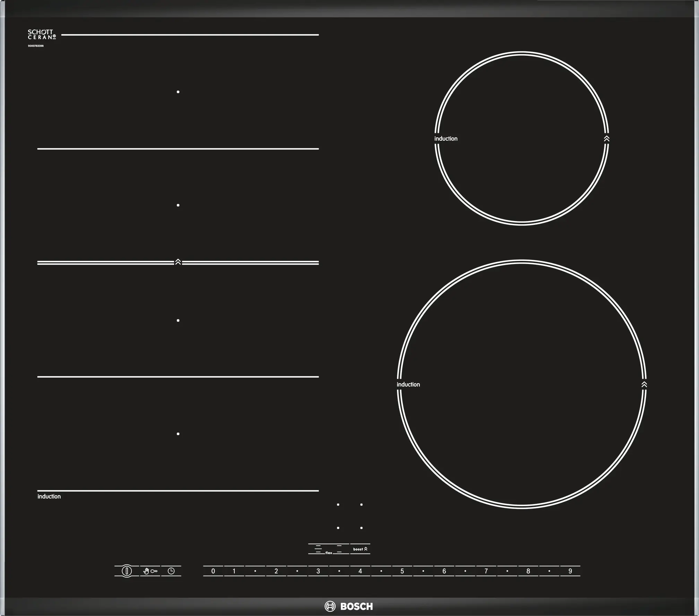Tap the half-step dot between 8 and 9
This screenshot has height=616, width=699.
(x=549, y=571)
